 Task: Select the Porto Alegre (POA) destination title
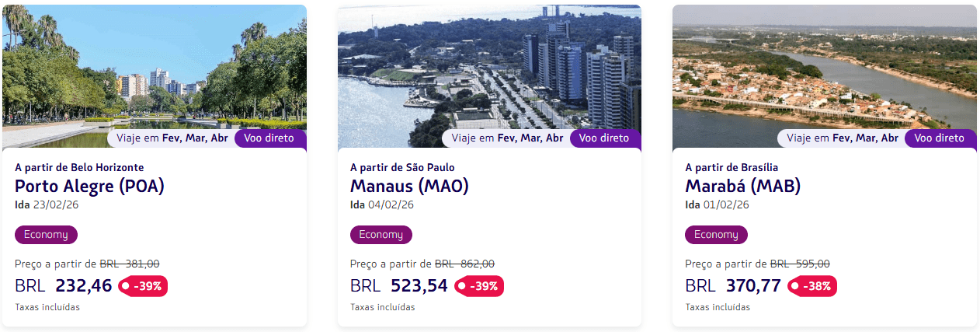89,187
